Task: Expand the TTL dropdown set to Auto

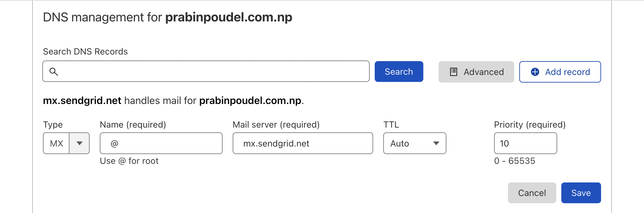Action: (x=414, y=143)
